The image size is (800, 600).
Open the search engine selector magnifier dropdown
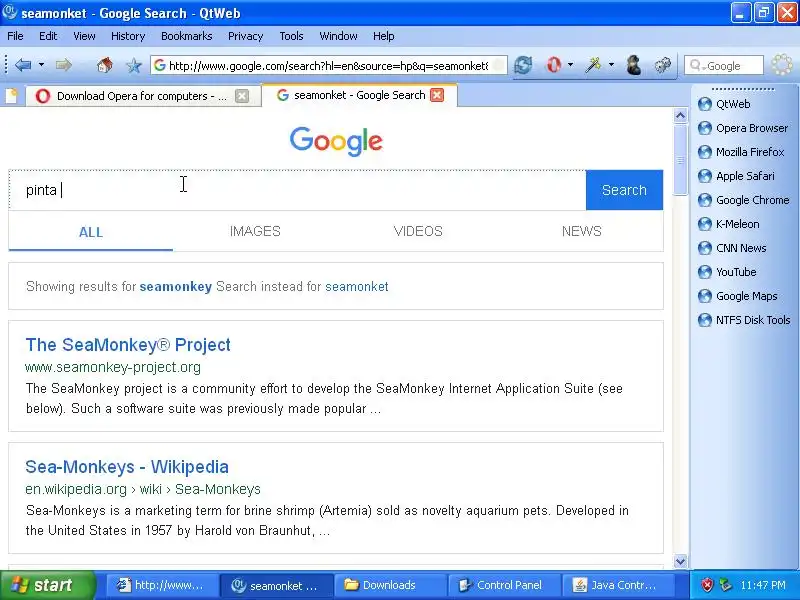point(696,65)
